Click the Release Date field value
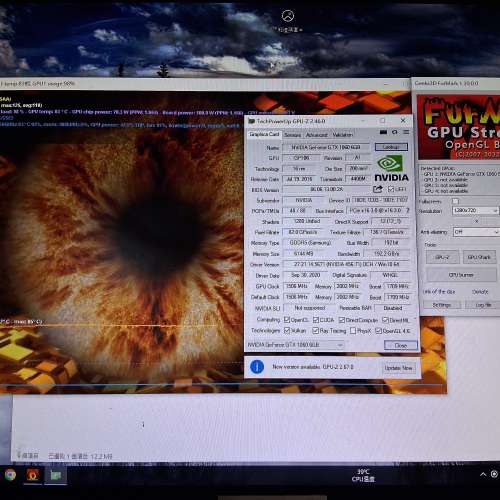 (299, 179)
